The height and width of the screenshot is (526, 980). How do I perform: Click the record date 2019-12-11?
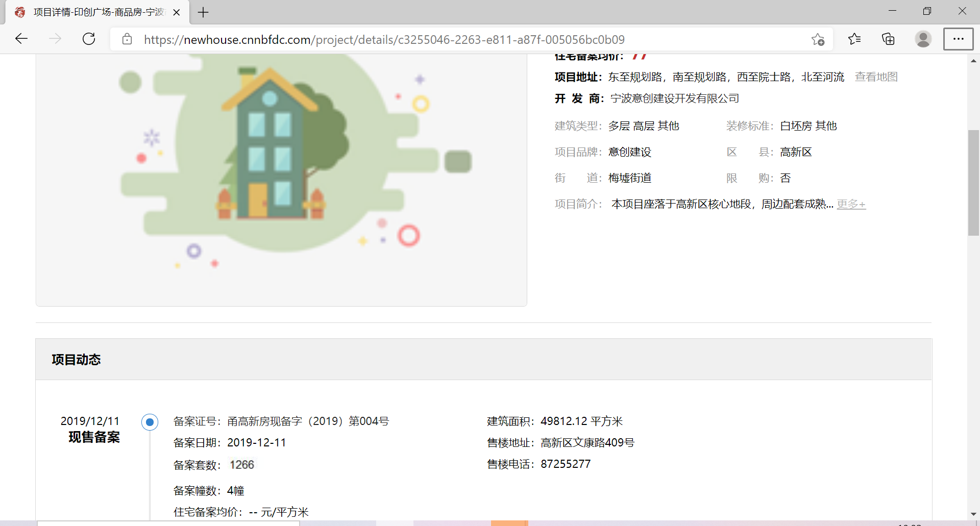click(x=257, y=443)
